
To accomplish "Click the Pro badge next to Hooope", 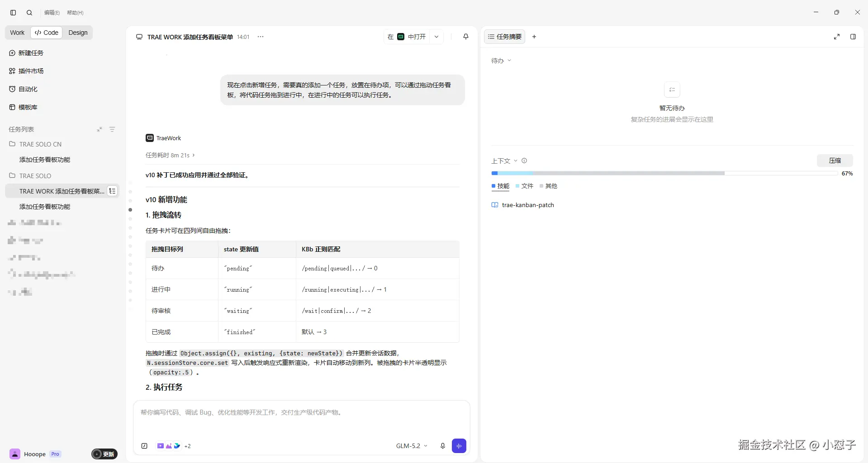I will tap(55, 454).
